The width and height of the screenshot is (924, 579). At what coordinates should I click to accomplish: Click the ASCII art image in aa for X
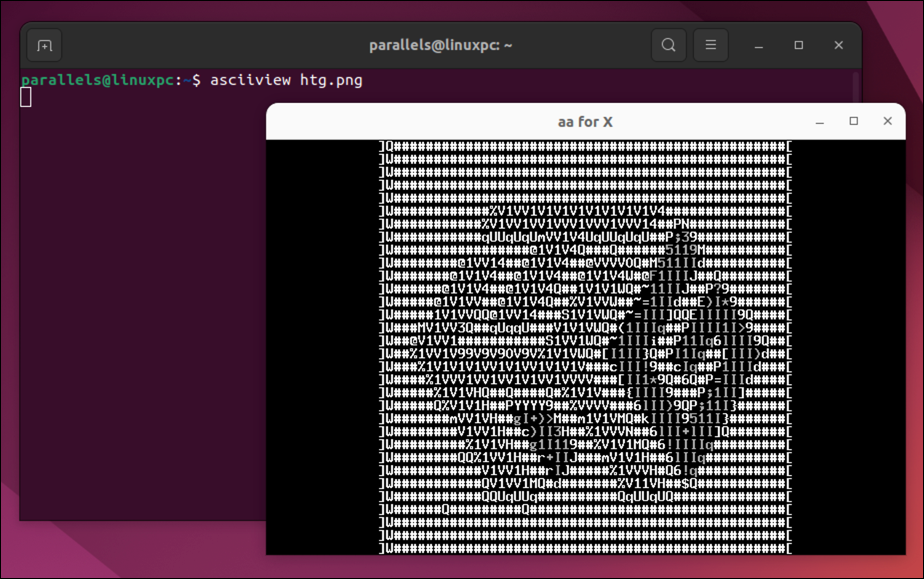[x=585, y=347]
